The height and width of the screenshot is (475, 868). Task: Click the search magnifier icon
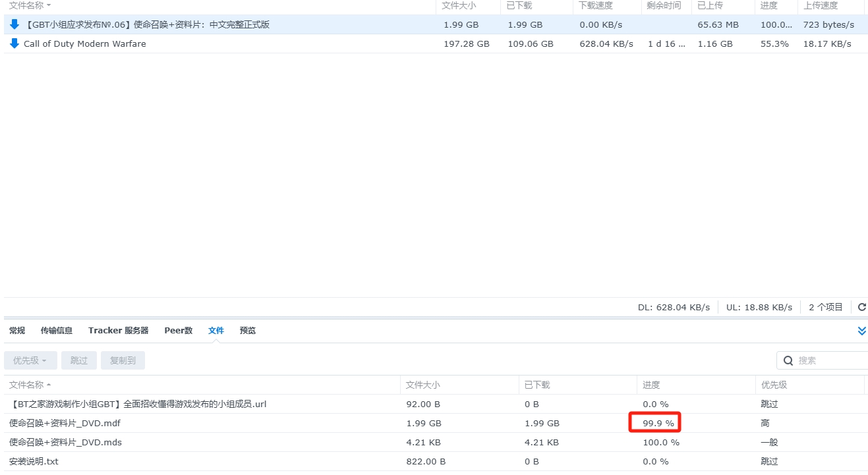[x=788, y=360]
